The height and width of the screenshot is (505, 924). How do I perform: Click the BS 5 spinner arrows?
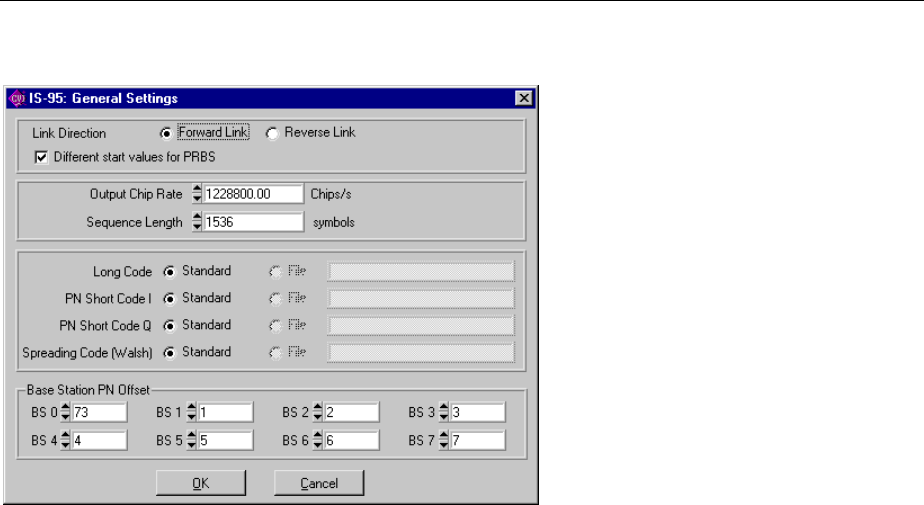click(x=192, y=440)
